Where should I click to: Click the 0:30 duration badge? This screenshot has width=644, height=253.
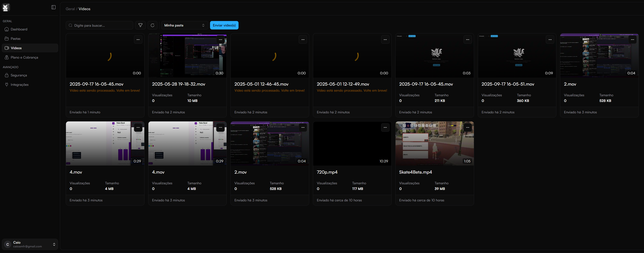tap(219, 73)
